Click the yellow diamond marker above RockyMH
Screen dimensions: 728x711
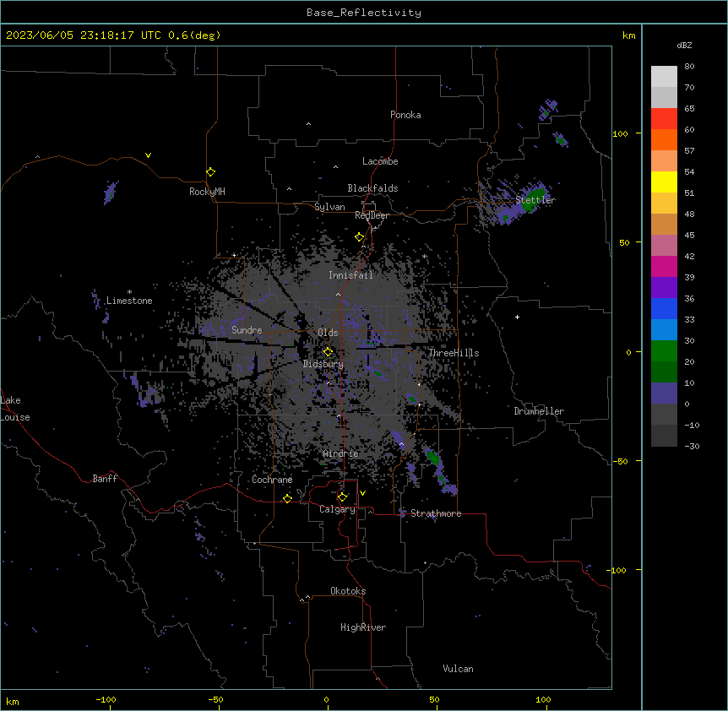point(211,171)
